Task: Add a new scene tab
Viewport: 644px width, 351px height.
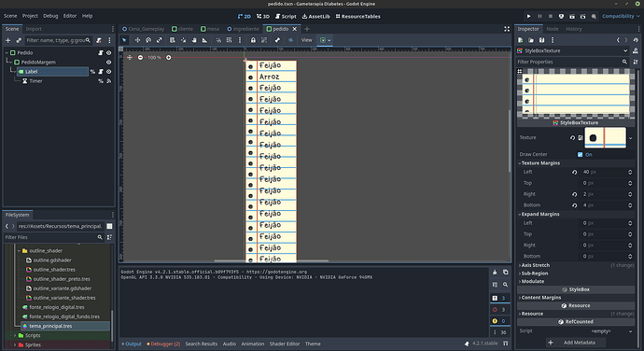Action: coord(307,29)
